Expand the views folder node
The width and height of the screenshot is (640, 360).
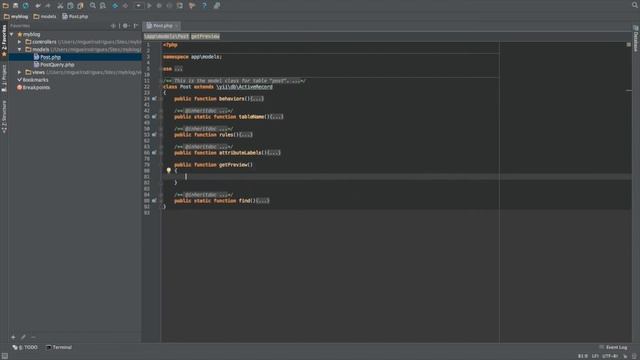click(x=20, y=72)
